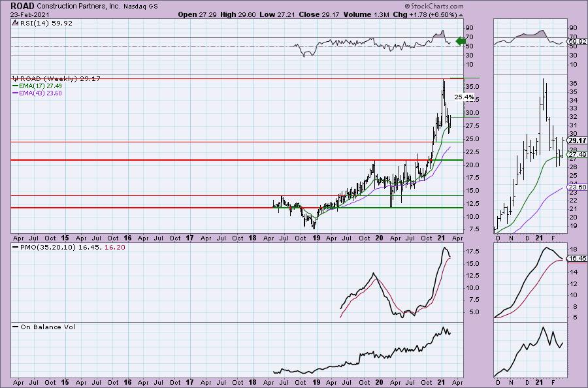Click the red 16.20 PMO signal value

click(x=115, y=248)
